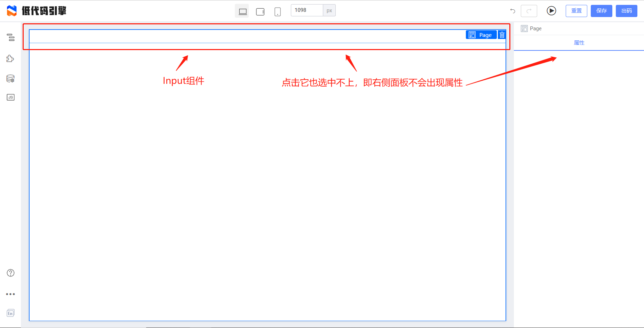Click the 保存 save button
The height and width of the screenshot is (328, 644).
click(601, 11)
